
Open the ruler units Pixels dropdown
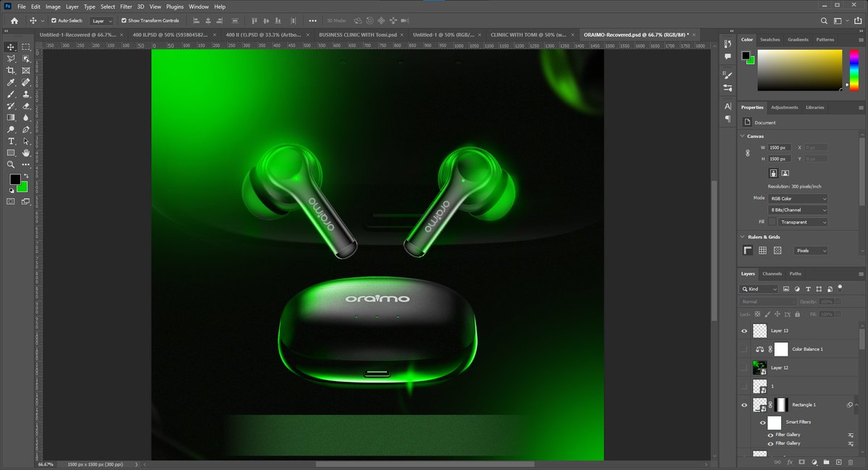pyautogui.click(x=811, y=250)
